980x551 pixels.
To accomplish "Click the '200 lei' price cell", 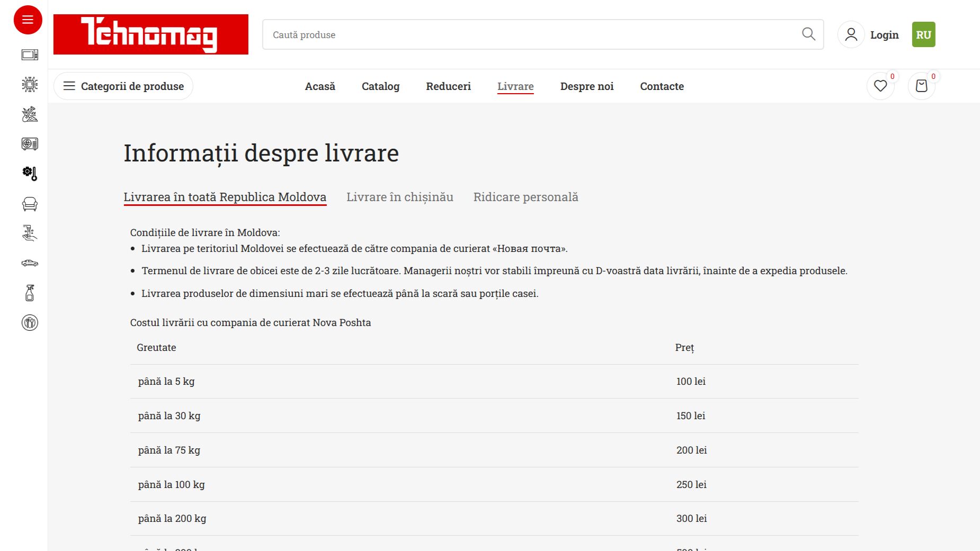I will point(691,450).
